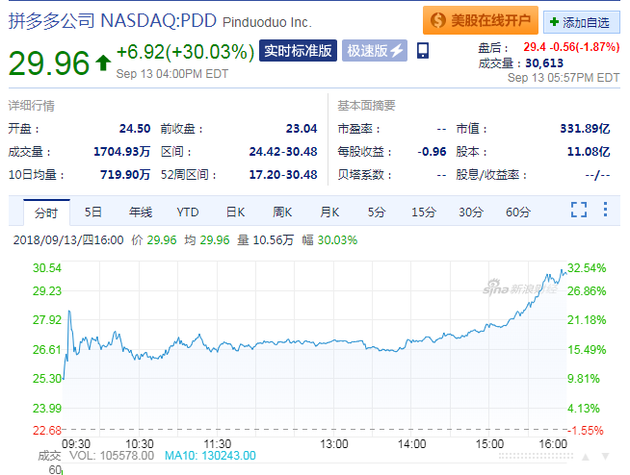Click the 基本面摘要 section heading

point(366,106)
